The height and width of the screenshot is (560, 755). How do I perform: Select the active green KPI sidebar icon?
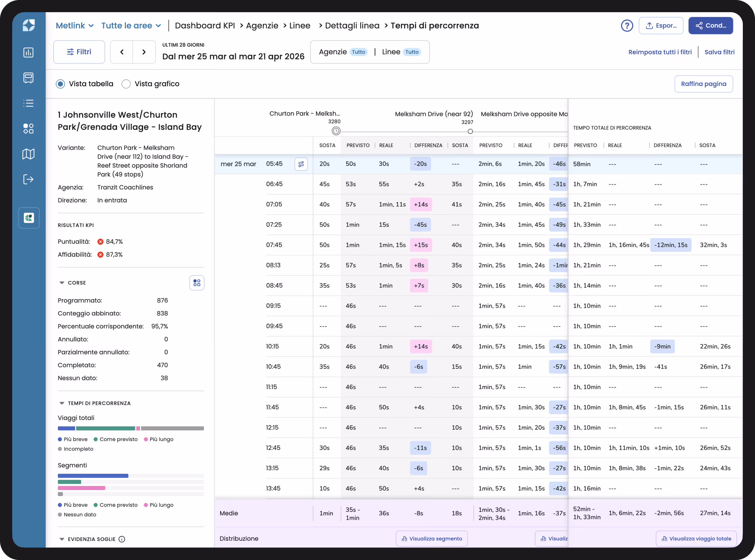click(x=29, y=218)
